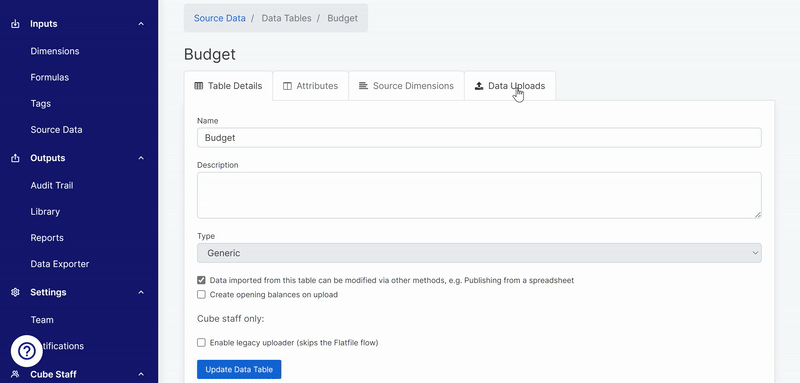
Task: Click the Data Tables breadcrumb text
Action: tap(286, 18)
